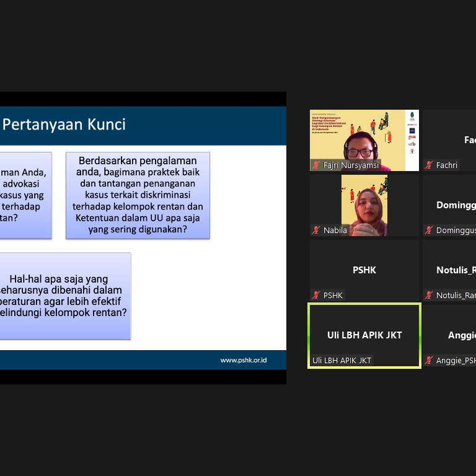Click muted mic icon beside PSHK label

click(316, 296)
